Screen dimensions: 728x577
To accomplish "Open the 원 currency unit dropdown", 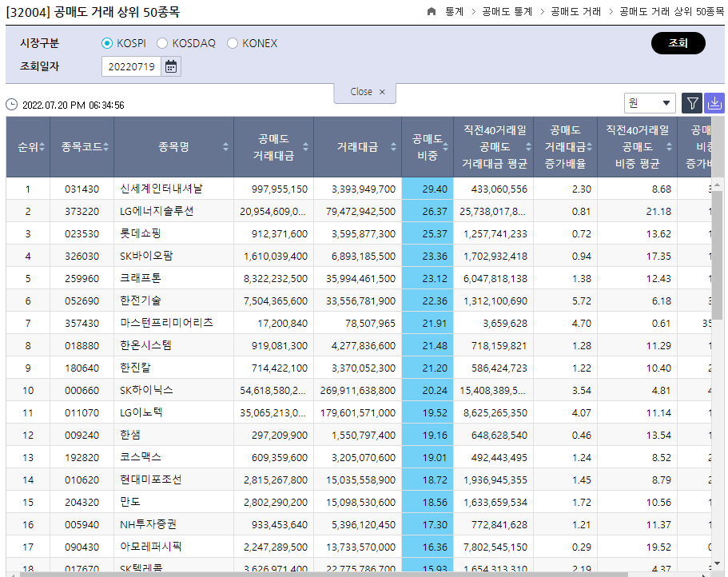I will (650, 103).
